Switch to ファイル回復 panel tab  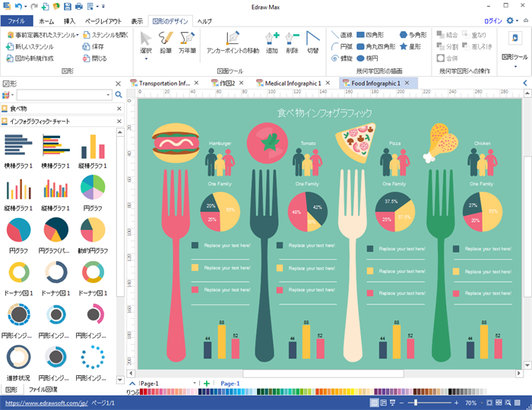[43, 389]
